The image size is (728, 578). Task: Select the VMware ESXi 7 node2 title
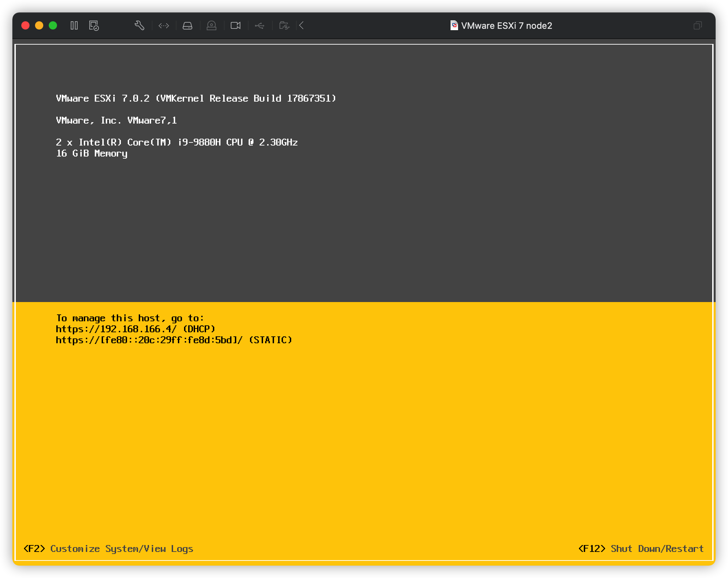(x=507, y=26)
